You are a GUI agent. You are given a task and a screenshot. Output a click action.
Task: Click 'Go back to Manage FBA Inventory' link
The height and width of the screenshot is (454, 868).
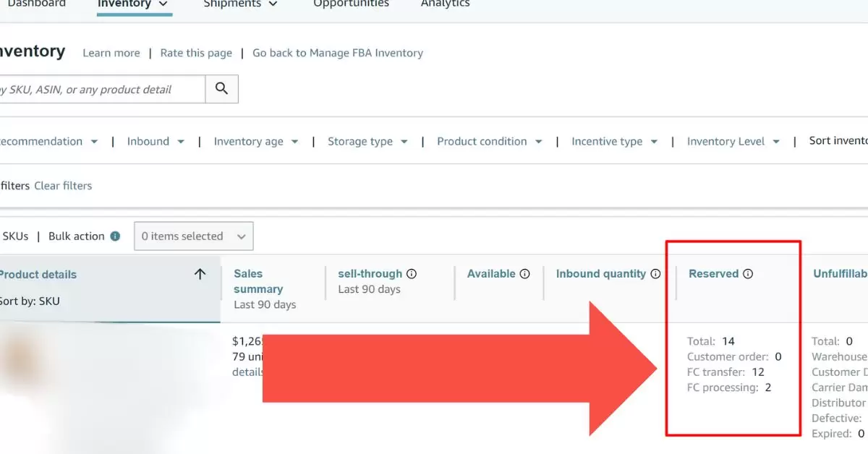tap(337, 53)
